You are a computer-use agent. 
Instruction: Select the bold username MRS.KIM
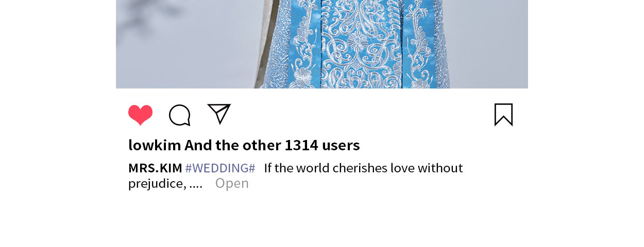(x=155, y=168)
